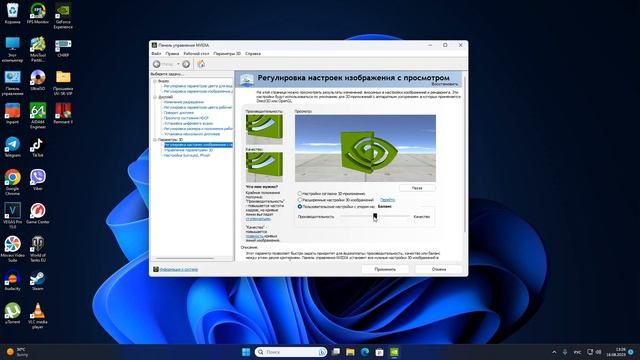Show hidden tray icons chevron
Viewport: 640px width, 360px height.
[554, 352]
